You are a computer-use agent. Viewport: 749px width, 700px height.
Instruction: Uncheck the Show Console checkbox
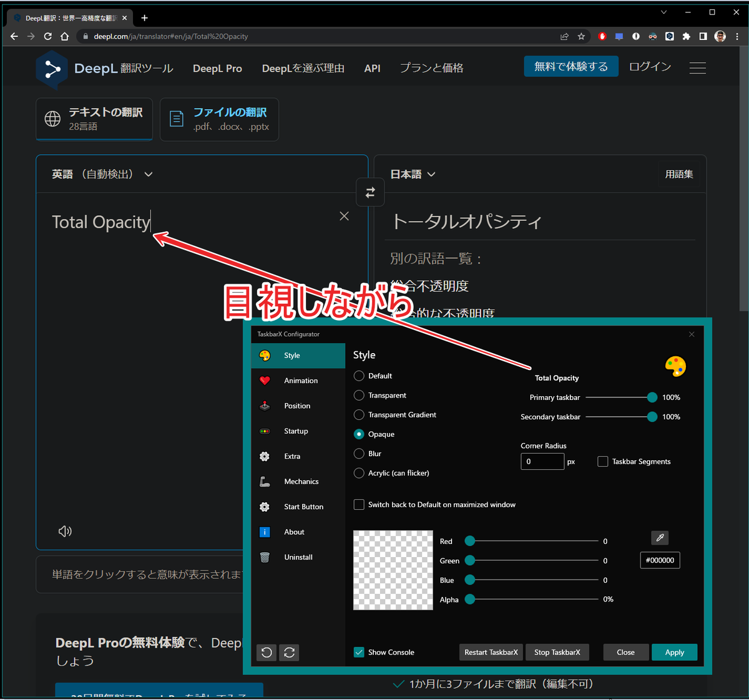(359, 653)
